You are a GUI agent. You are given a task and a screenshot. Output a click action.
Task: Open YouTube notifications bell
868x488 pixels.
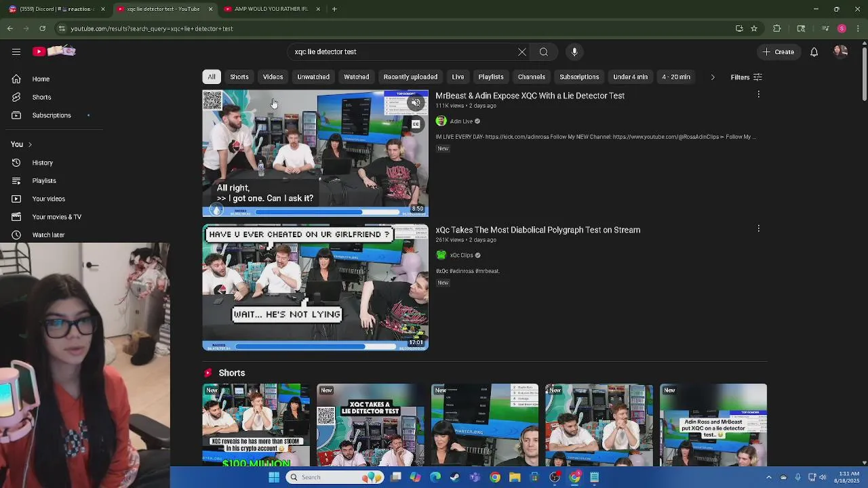(x=814, y=52)
